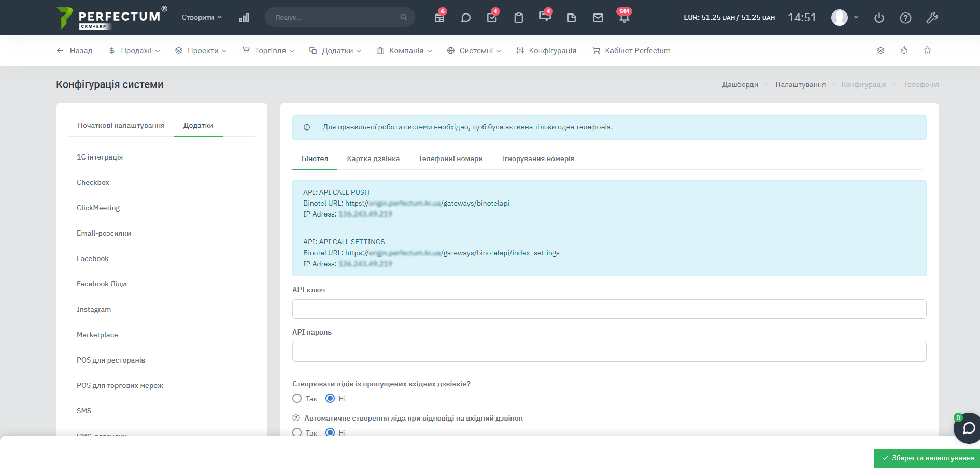980x476 pixels.
Task: Click the chat bubble icon in top bar
Action: 465,18
